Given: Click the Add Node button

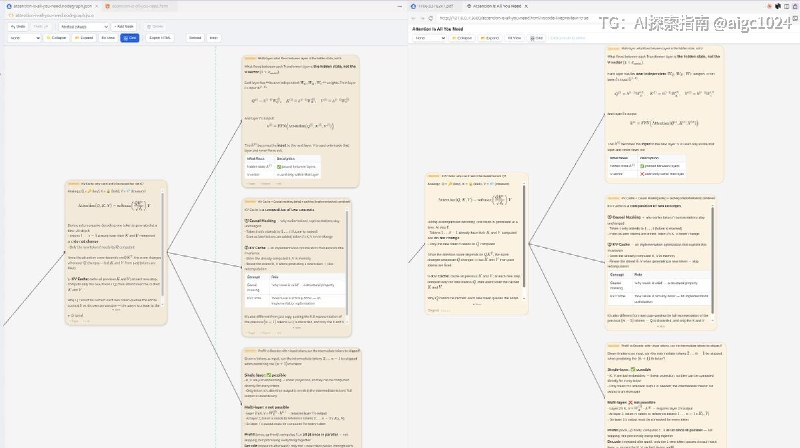Looking at the screenshot, I should click(124, 27).
